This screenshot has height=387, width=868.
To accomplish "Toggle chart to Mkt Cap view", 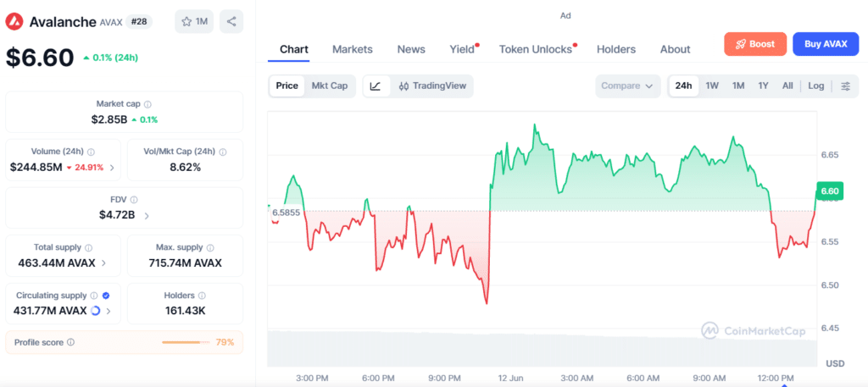I will (330, 86).
